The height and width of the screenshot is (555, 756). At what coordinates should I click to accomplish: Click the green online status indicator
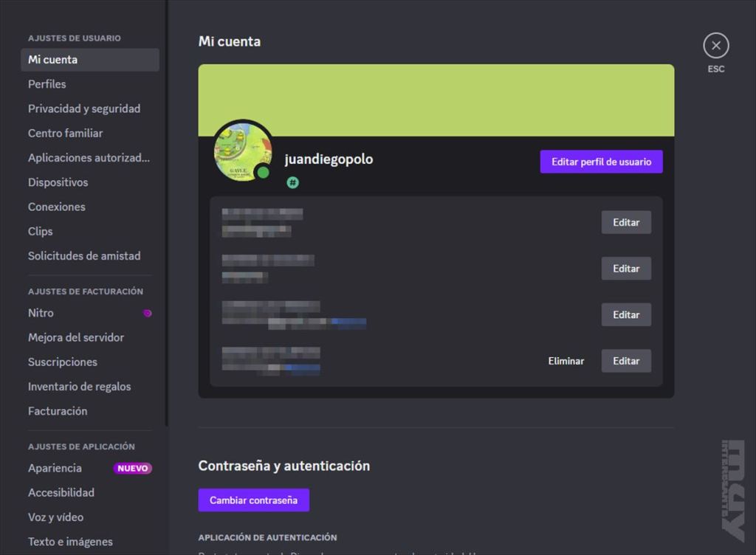click(264, 173)
